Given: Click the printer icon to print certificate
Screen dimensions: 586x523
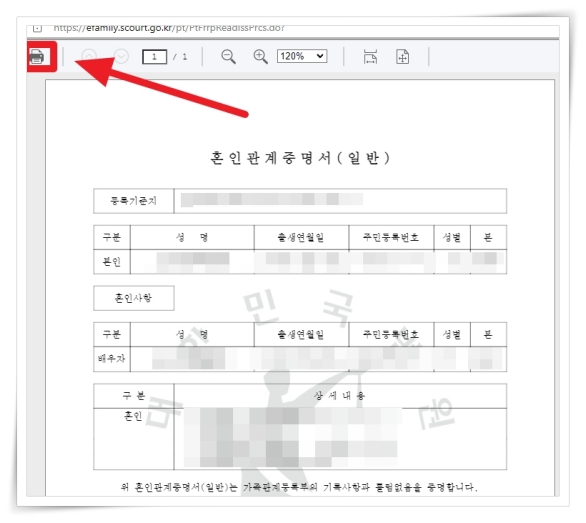Looking at the screenshot, I should (x=37, y=57).
